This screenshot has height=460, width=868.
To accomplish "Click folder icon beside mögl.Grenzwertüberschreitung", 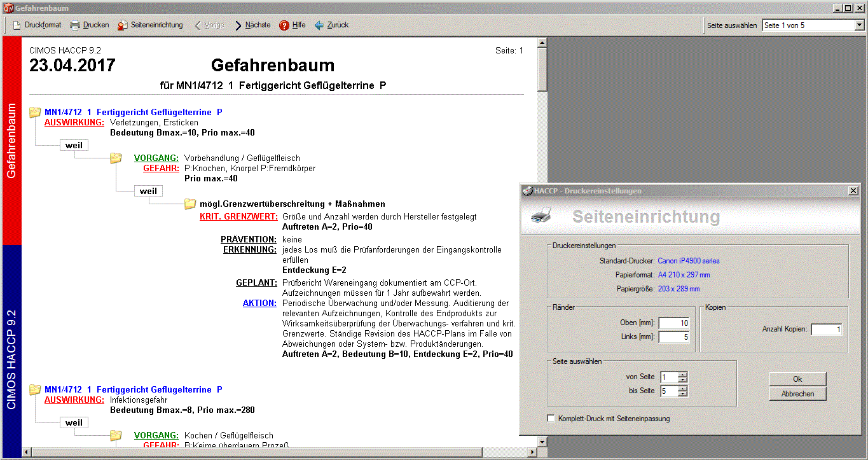I will 189,204.
